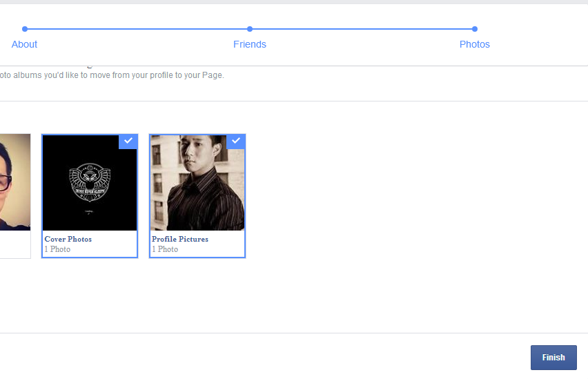Screen dimensions: 588x379
Task: Click '1 Photo' under Profile Pictures
Action: [x=165, y=249]
